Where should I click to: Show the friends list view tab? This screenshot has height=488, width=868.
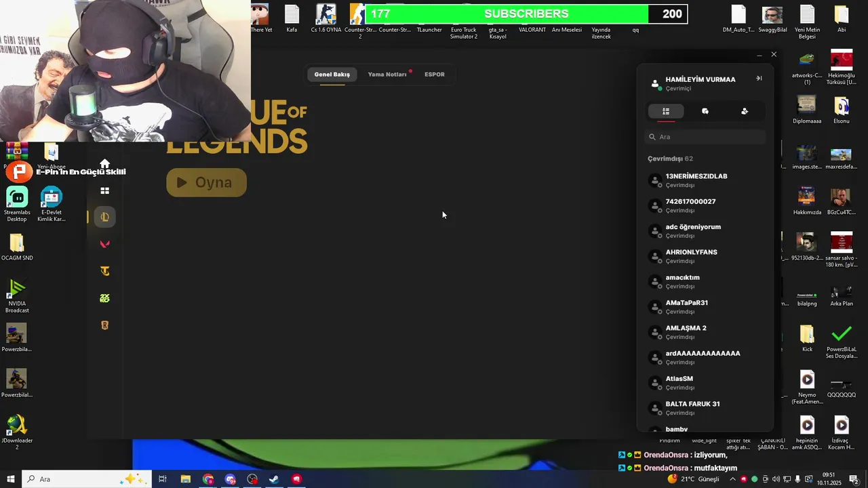coord(666,111)
